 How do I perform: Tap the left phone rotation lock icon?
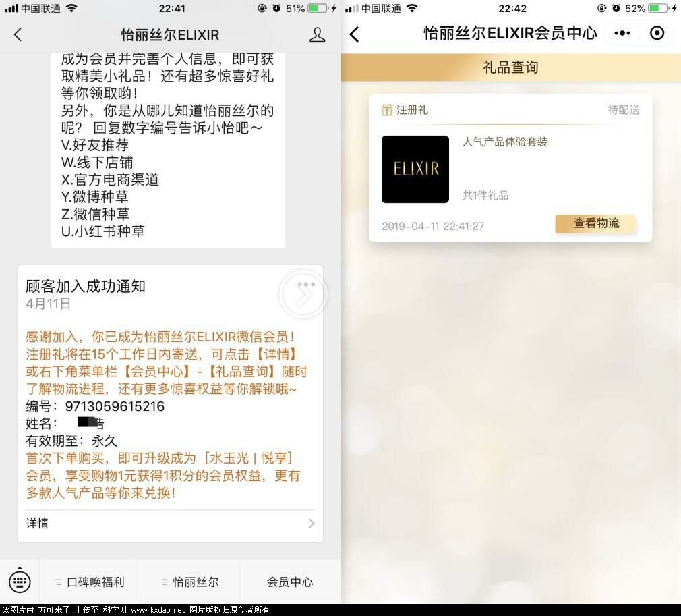click(262, 8)
